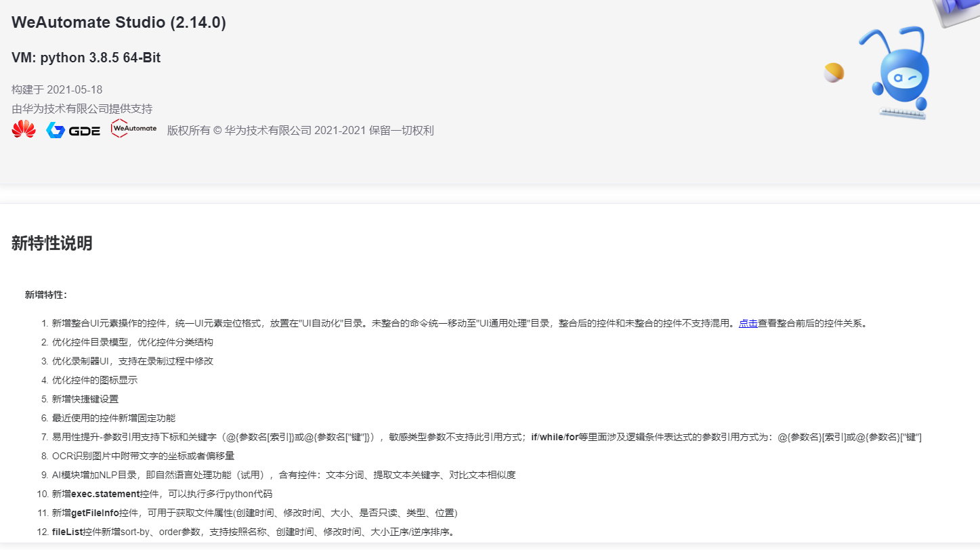Screen dimensions: 980x550
Task: Click the 新增特性: subheading
Action: point(46,295)
